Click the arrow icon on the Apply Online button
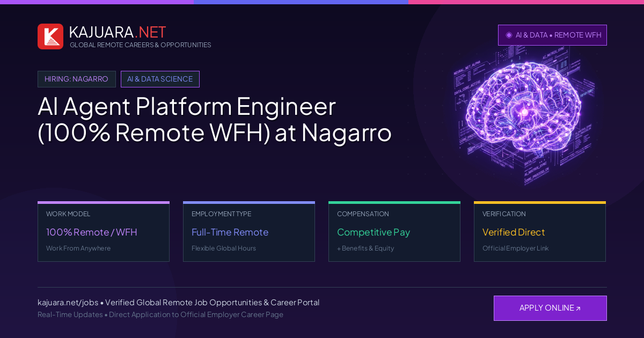The height and width of the screenshot is (338, 644). point(578,308)
